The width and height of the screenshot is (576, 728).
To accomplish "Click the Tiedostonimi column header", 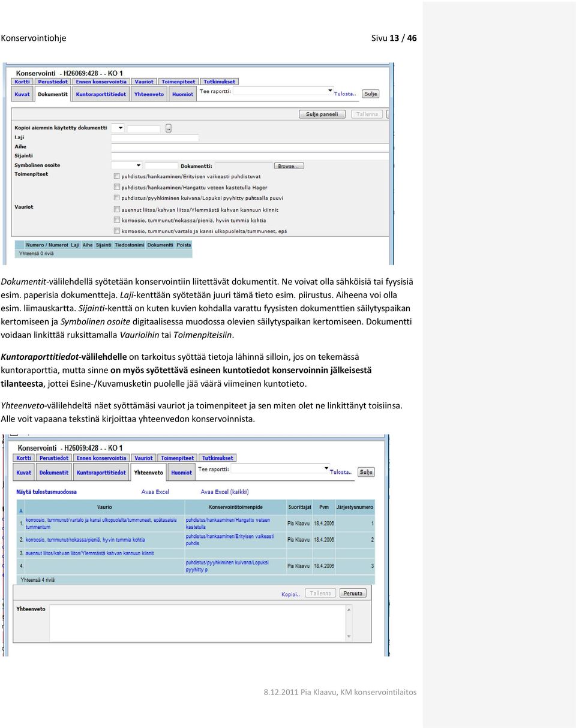I will click(129, 245).
